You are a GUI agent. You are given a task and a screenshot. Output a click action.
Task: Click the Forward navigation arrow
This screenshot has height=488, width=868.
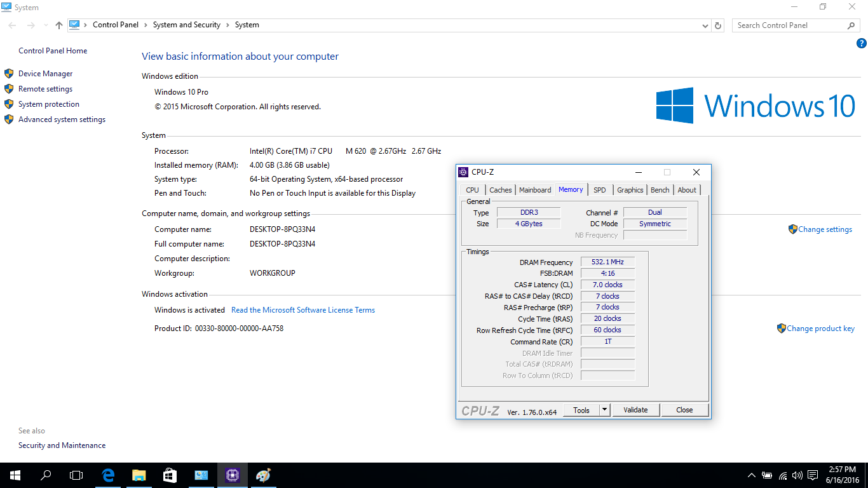pos(31,25)
